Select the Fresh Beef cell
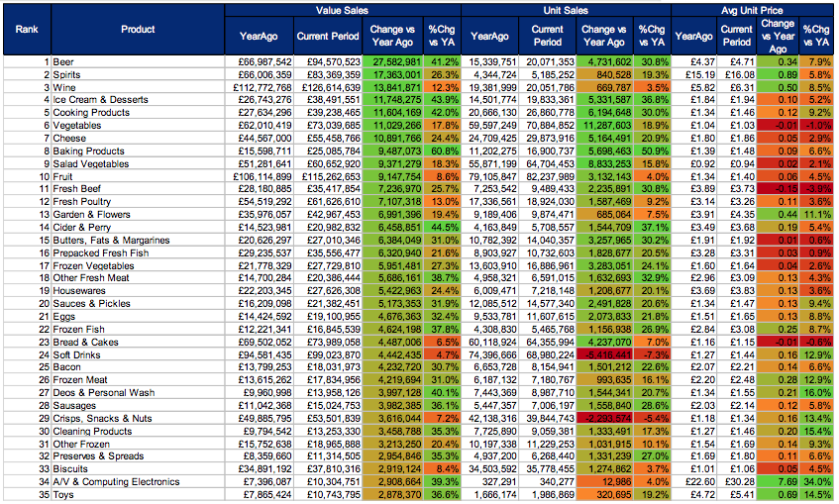This screenshot has width=839, height=504. [x=138, y=189]
